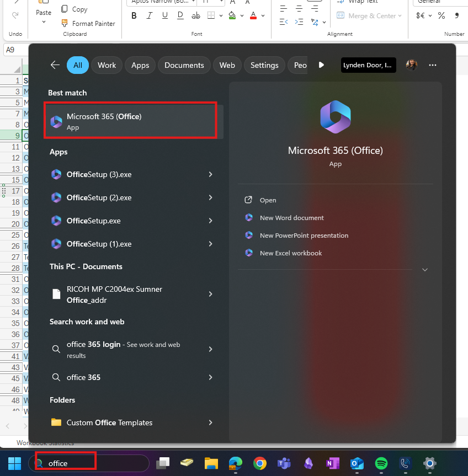The image size is (468, 476).
Task: Switch to the All search tab
Action: click(78, 65)
